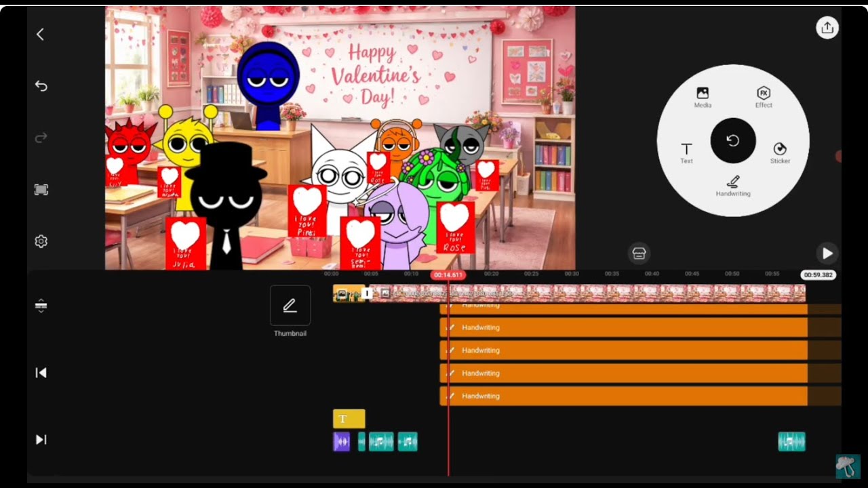
Task: Redo the greyed-out action
Action: tap(41, 138)
